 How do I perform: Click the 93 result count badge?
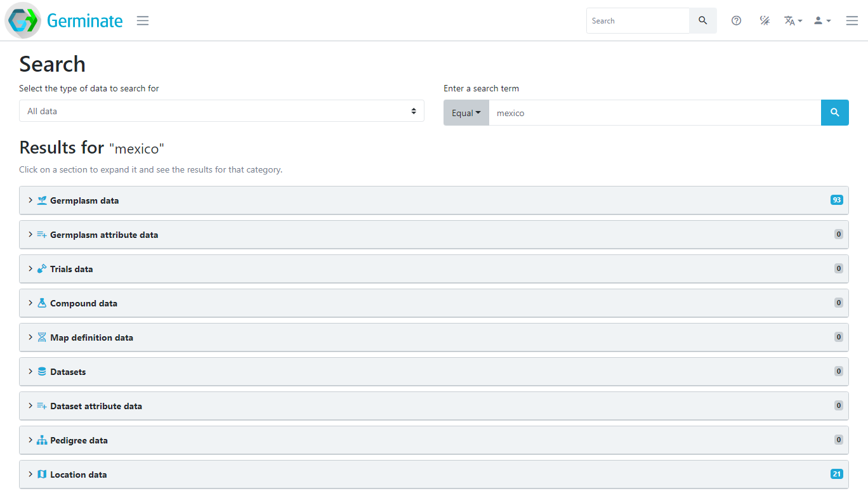click(x=836, y=199)
